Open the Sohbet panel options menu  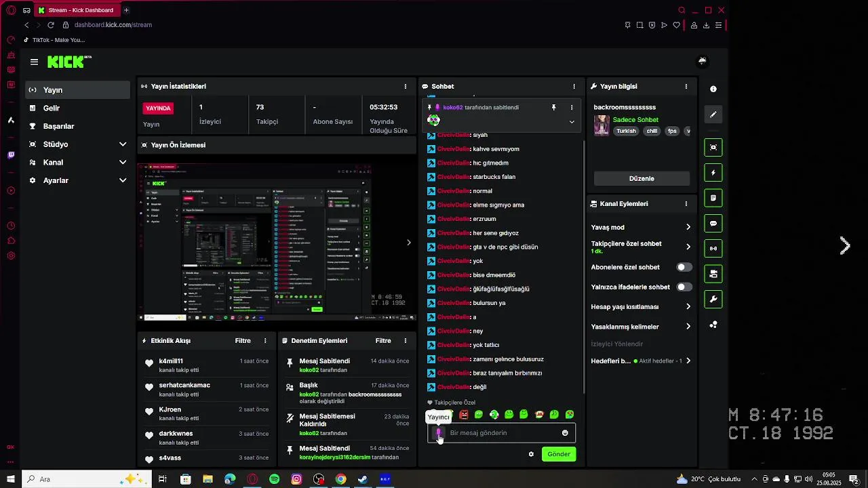pyautogui.click(x=574, y=86)
